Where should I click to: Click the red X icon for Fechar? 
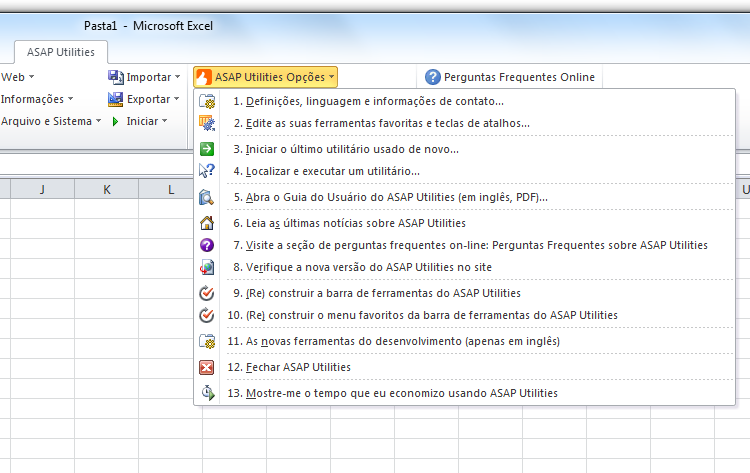207,367
